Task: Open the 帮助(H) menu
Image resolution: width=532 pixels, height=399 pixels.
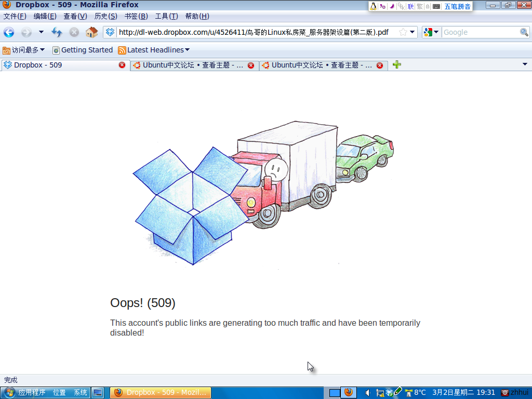Action: point(197,16)
